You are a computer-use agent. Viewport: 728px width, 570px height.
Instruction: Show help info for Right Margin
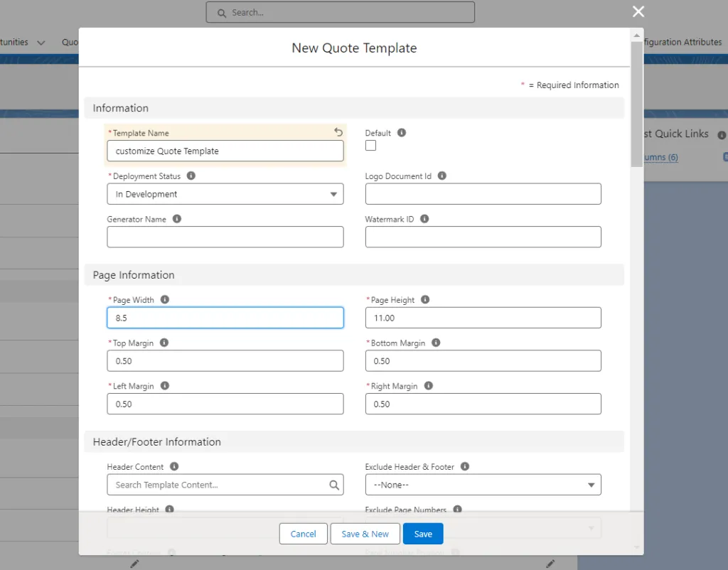429,386
